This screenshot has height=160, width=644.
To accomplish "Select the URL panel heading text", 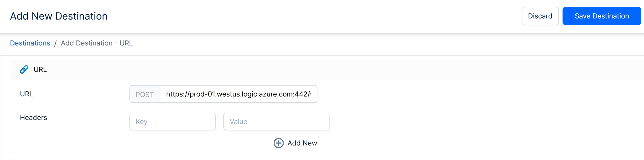I will click(x=40, y=70).
